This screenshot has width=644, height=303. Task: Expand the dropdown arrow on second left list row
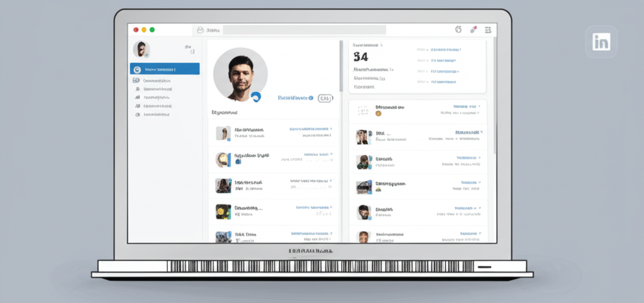point(331,154)
